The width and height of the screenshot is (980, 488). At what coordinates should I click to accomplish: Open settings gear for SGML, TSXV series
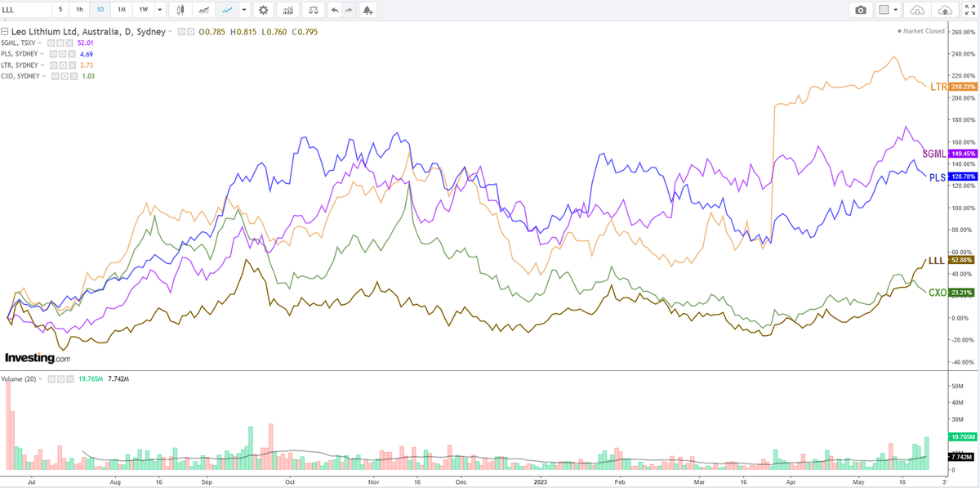click(61, 43)
